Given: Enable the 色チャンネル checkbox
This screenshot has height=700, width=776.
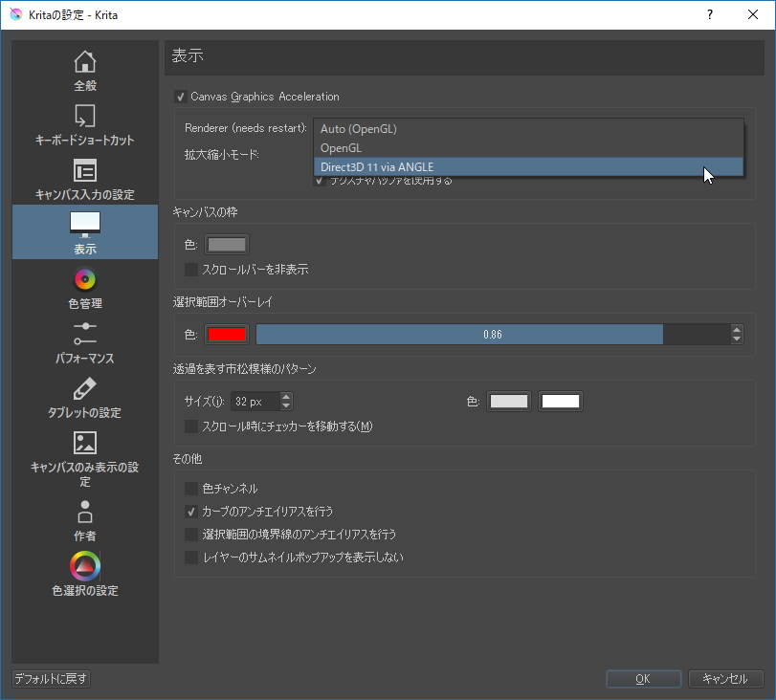Looking at the screenshot, I should (x=191, y=489).
